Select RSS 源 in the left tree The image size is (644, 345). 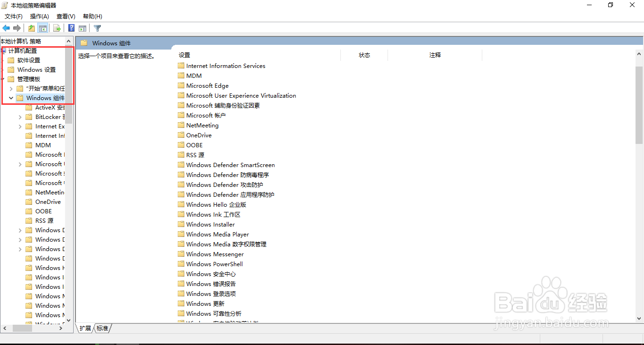(x=44, y=221)
